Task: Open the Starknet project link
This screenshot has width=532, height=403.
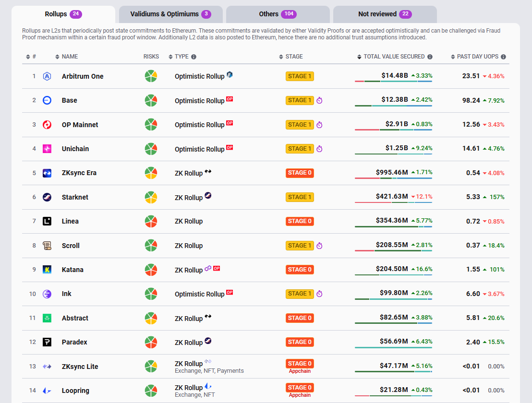Action: click(75, 197)
